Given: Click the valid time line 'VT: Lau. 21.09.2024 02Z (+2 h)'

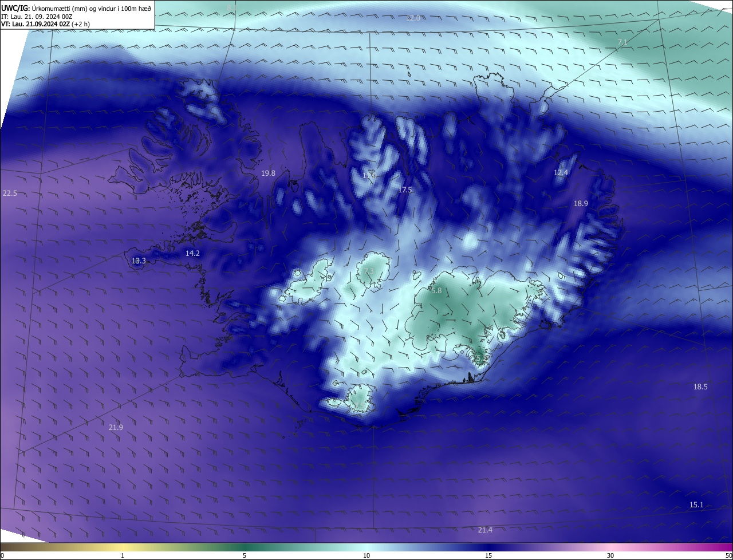Looking at the screenshot, I should 45,24.
